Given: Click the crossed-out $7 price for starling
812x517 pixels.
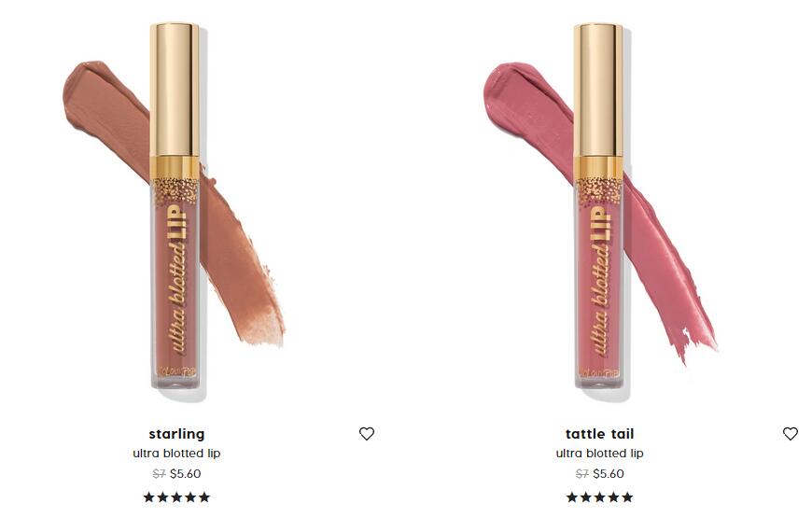Looking at the screenshot, I should 159,473.
